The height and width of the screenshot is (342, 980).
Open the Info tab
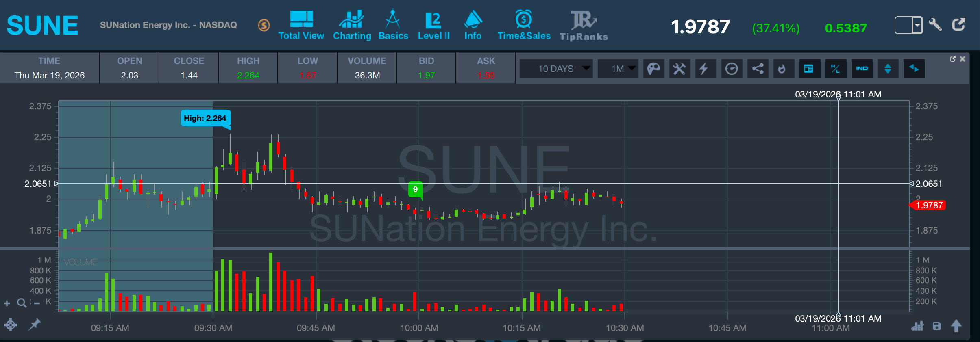[473, 25]
